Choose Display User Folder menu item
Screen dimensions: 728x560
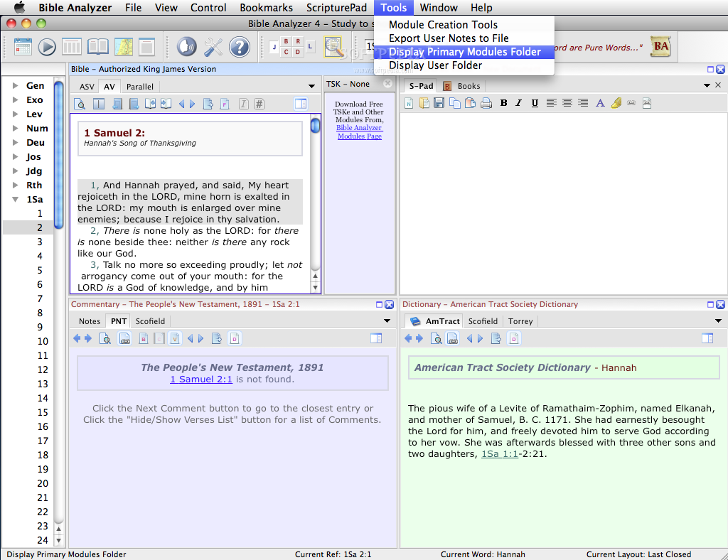[x=464, y=65]
